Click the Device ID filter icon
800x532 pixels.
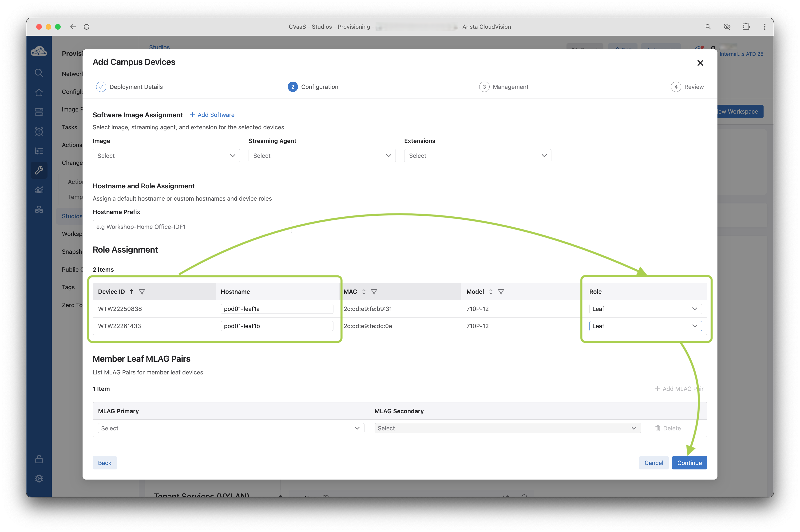pyautogui.click(x=142, y=292)
